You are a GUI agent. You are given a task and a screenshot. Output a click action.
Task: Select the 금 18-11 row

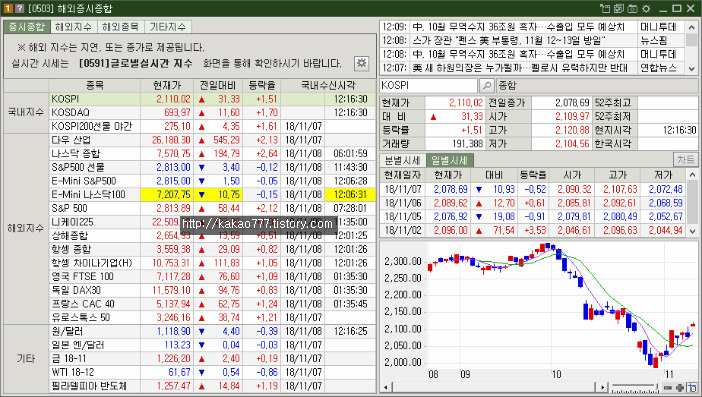click(x=213, y=359)
